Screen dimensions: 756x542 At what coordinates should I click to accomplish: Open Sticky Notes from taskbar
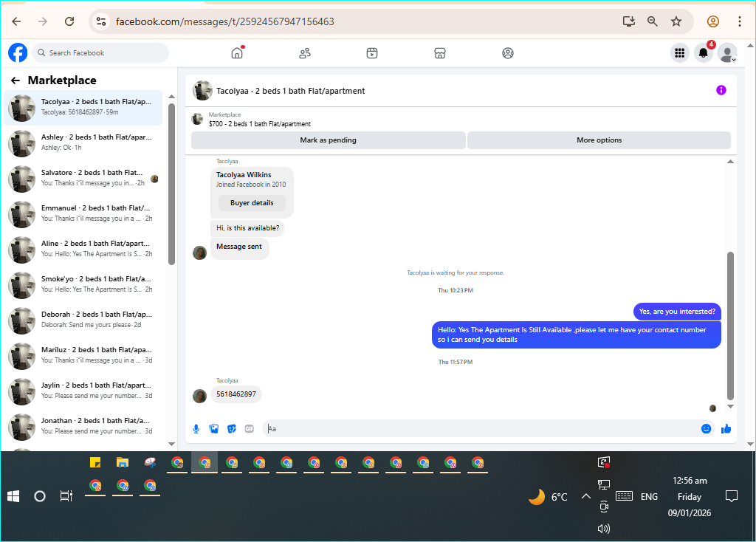95,462
